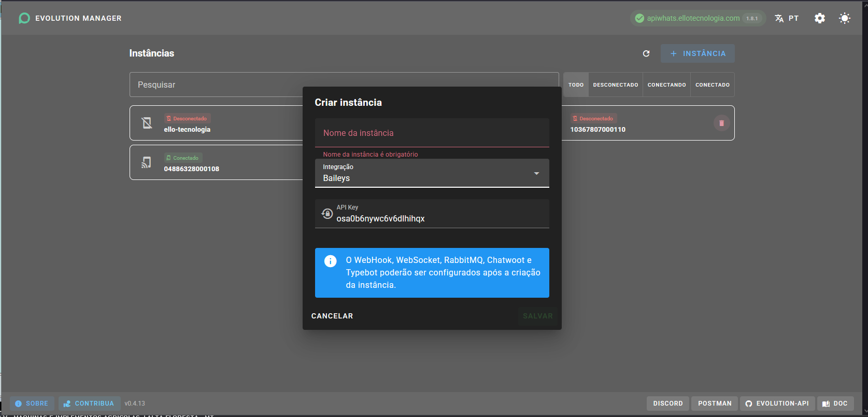This screenshot has width=868, height=417.
Task: Click the disconnected phone icon for ello-tecnologia
Action: tap(147, 123)
